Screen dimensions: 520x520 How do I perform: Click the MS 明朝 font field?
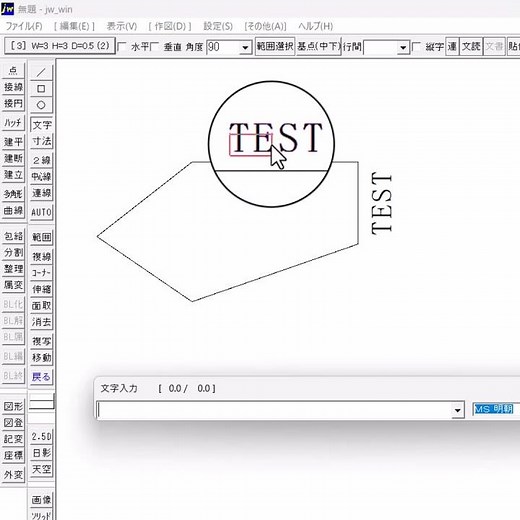click(495, 409)
